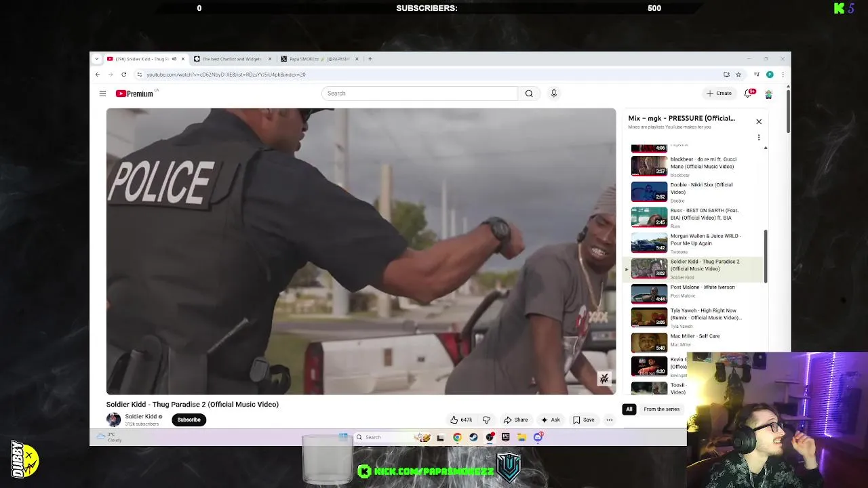Viewport: 868px width, 488px height.
Task: Like the video showing 647k likes
Action: point(461,420)
